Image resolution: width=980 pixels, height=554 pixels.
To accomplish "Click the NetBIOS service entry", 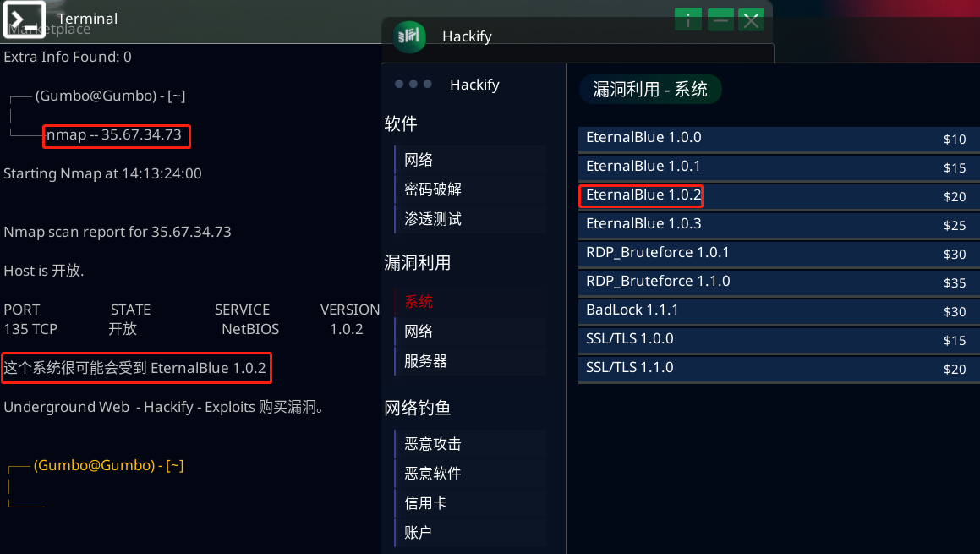I will 250,330.
